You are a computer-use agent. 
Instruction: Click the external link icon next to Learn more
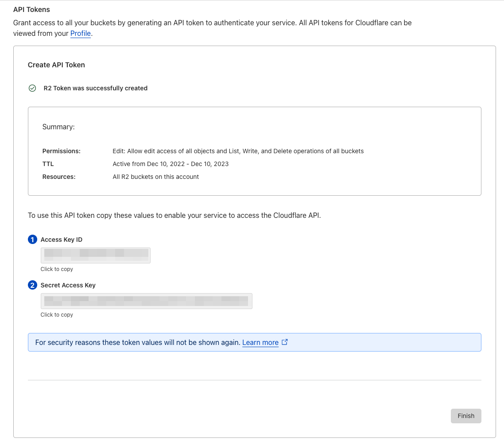285,342
